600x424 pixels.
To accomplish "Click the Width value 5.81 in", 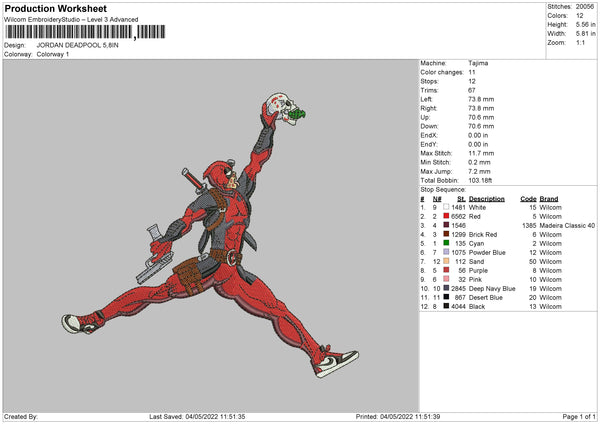I will pyautogui.click(x=585, y=34).
